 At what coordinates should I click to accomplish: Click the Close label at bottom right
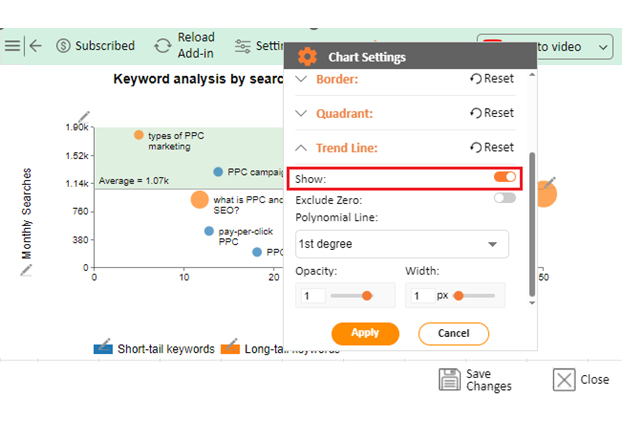(x=594, y=380)
